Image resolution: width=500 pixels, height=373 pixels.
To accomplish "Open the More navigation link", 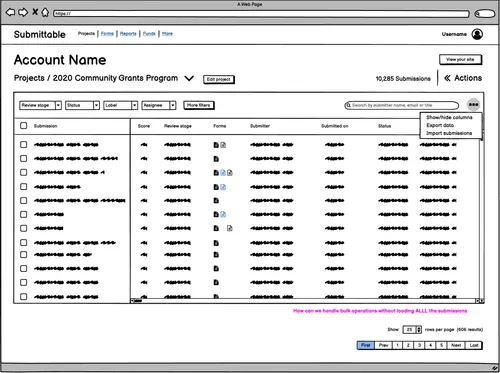I will point(167,34).
